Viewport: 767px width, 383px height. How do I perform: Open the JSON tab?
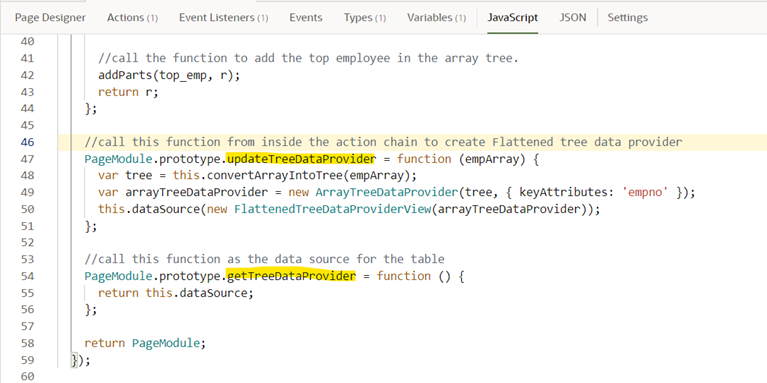coord(573,18)
